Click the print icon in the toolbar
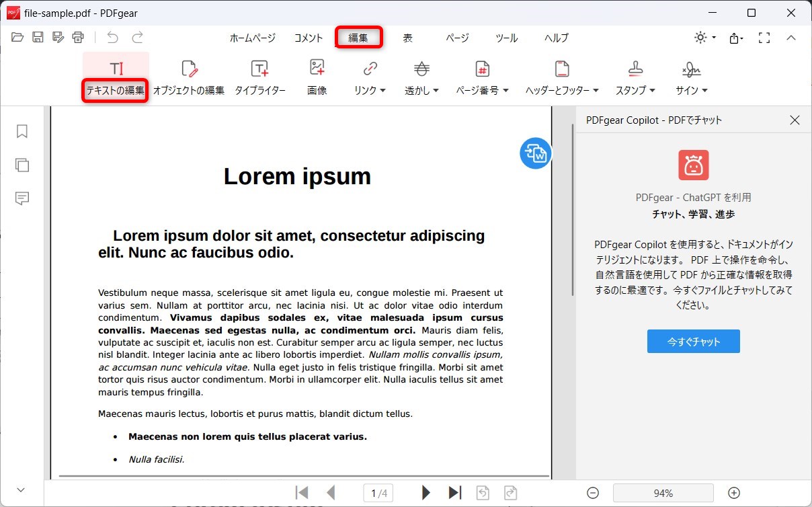Image resolution: width=812 pixels, height=507 pixels. pyautogui.click(x=77, y=38)
